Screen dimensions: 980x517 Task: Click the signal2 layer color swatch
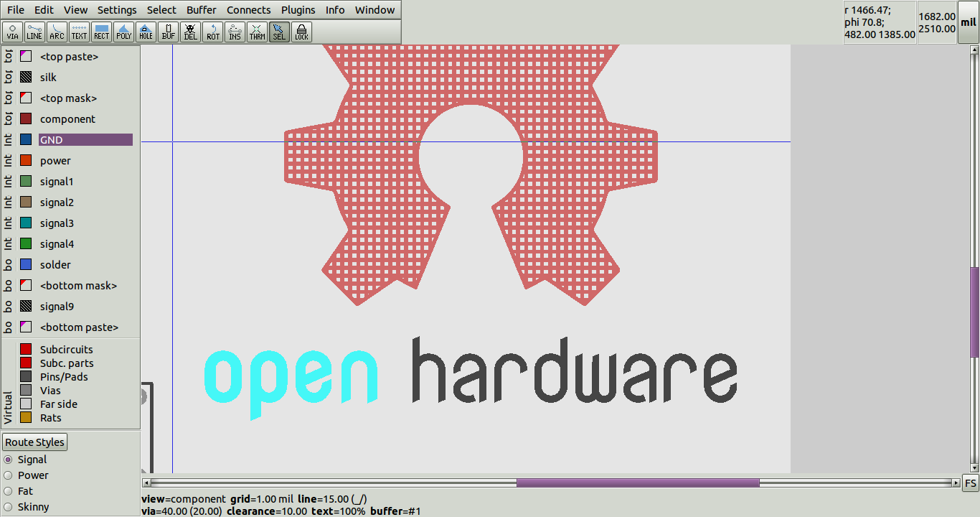[x=26, y=202]
